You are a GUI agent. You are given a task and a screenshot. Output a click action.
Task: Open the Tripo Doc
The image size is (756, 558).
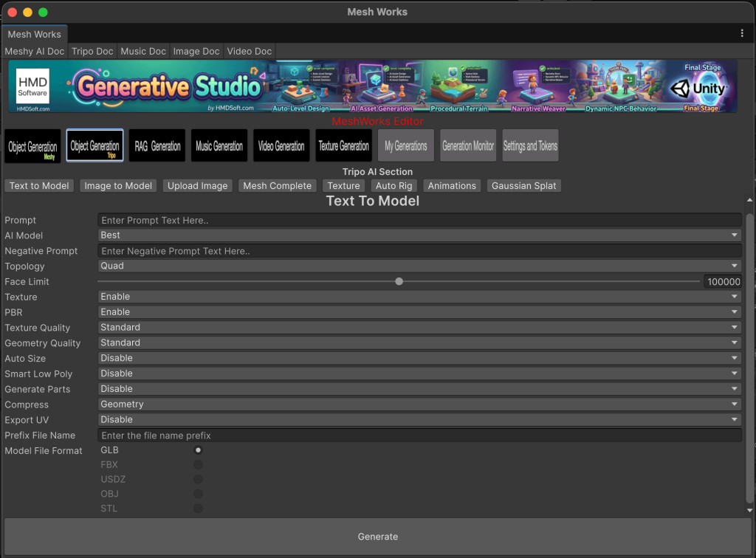coord(92,51)
